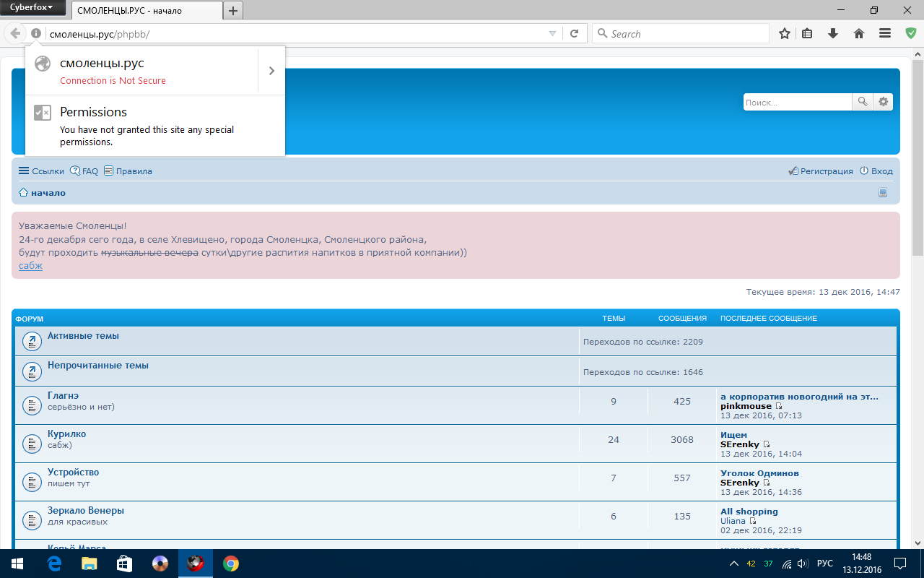Click the Вход login link
924x578 pixels.
pyautogui.click(x=881, y=171)
